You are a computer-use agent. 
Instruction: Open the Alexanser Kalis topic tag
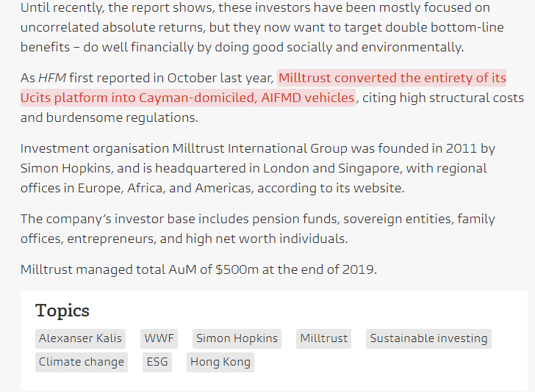tap(80, 338)
